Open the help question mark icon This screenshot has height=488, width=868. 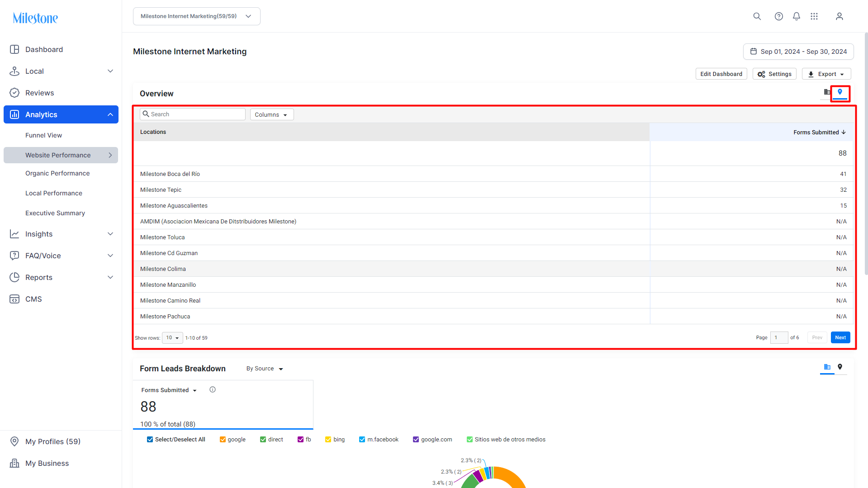tap(778, 16)
